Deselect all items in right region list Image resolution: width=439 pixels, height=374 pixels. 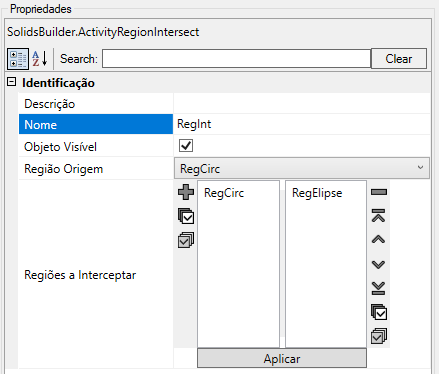click(379, 336)
